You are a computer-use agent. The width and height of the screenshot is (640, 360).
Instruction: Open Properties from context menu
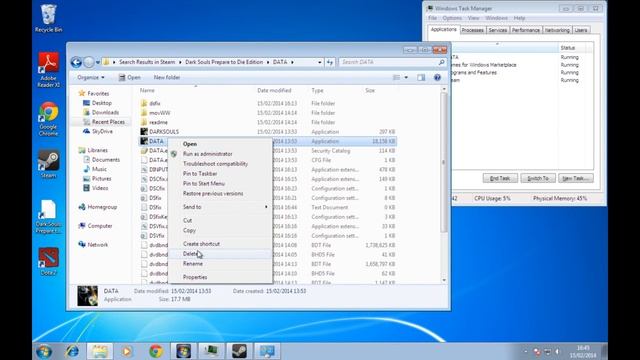tap(220, 277)
